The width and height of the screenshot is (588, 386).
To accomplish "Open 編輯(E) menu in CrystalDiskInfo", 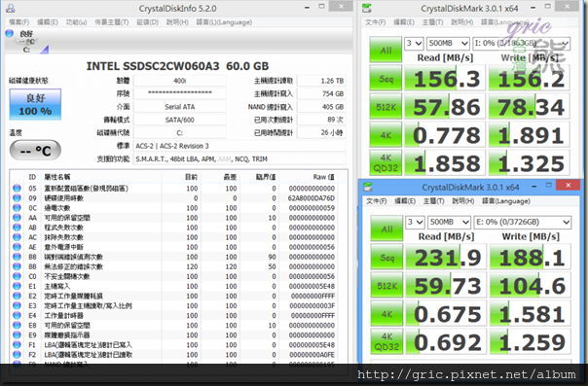I will coord(48,22).
